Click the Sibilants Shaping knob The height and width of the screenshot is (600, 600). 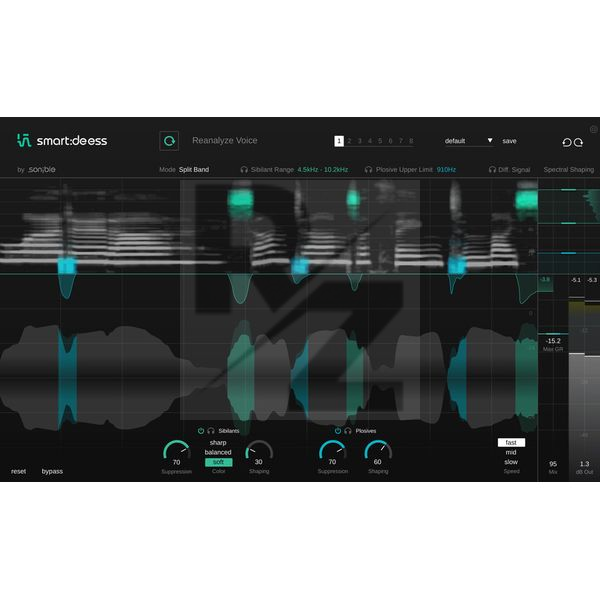[259, 452]
